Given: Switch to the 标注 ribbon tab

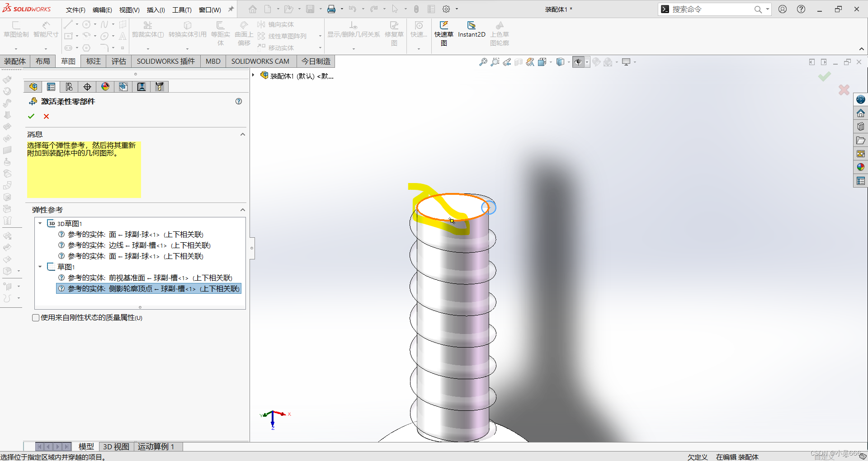Looking at the screenshot, I should coord(94,61).
